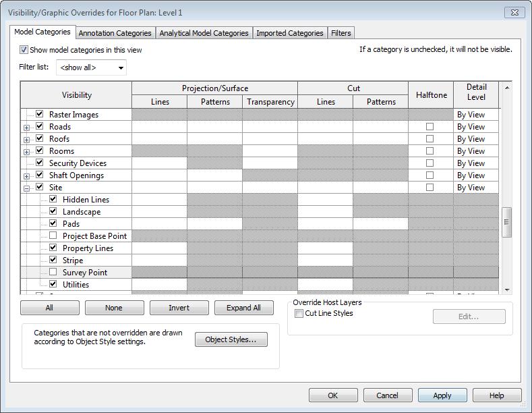Uncheck Hidden Lines subcategory checkbox
The height and width of the screenshot is (413, 532).
point(53,198)
